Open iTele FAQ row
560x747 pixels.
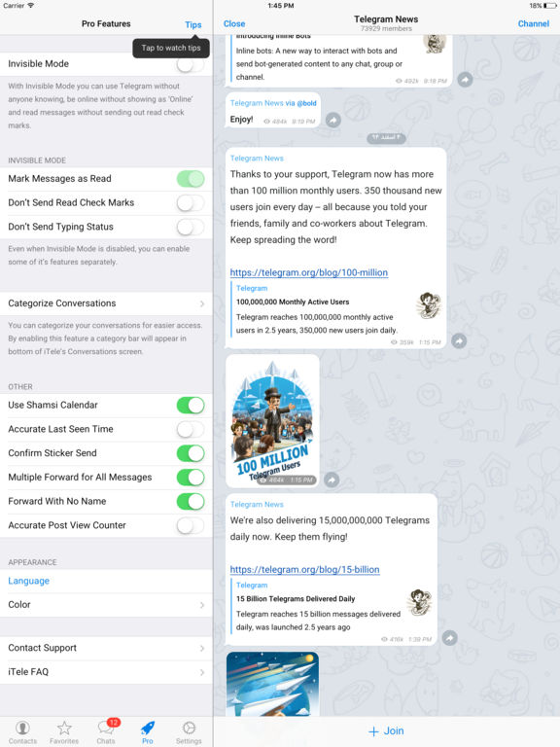106,672
